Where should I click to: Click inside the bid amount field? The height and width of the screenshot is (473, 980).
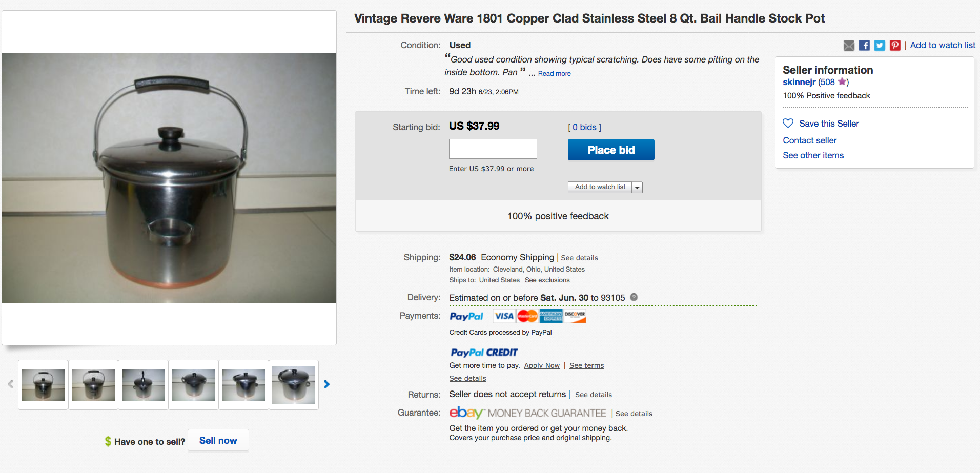coord(492,149)
